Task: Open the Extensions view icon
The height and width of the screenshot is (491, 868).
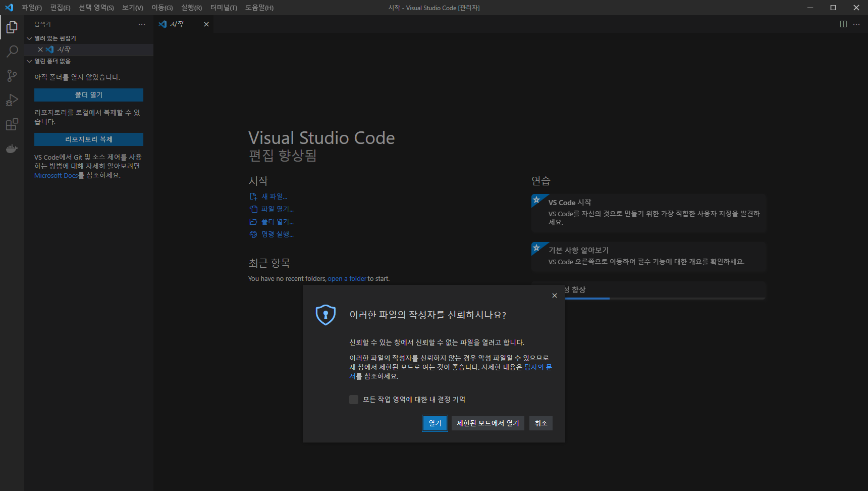Action: [x=12, y=124]
